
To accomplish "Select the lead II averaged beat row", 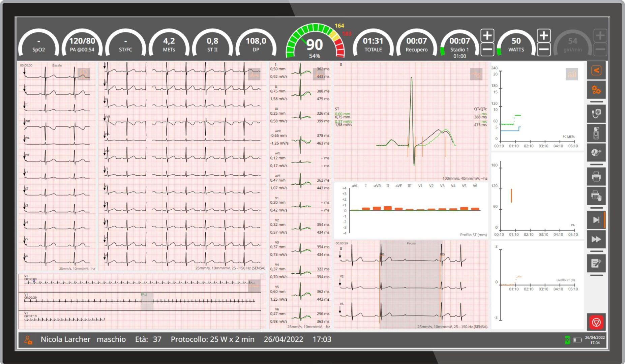I will pos(300,93).
